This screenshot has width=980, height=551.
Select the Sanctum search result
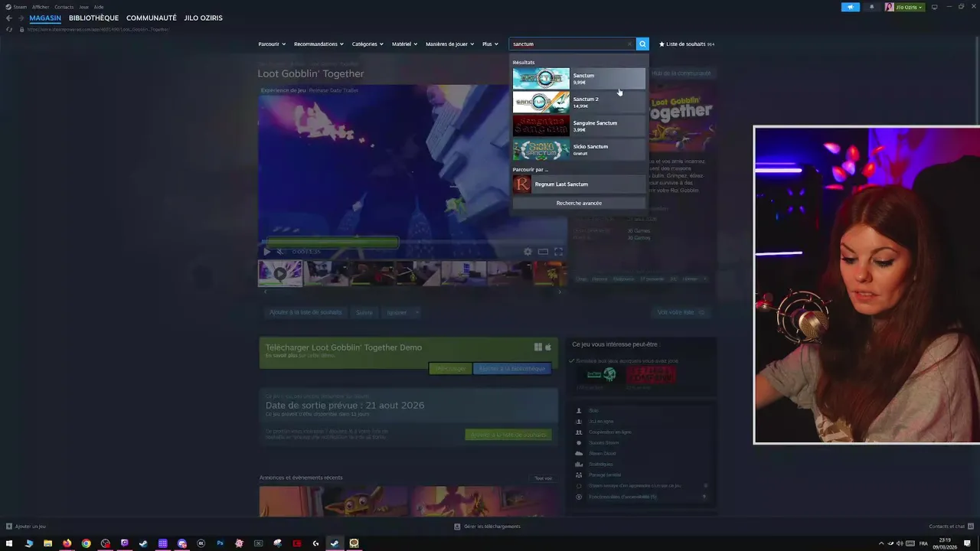tap(579, 78)
